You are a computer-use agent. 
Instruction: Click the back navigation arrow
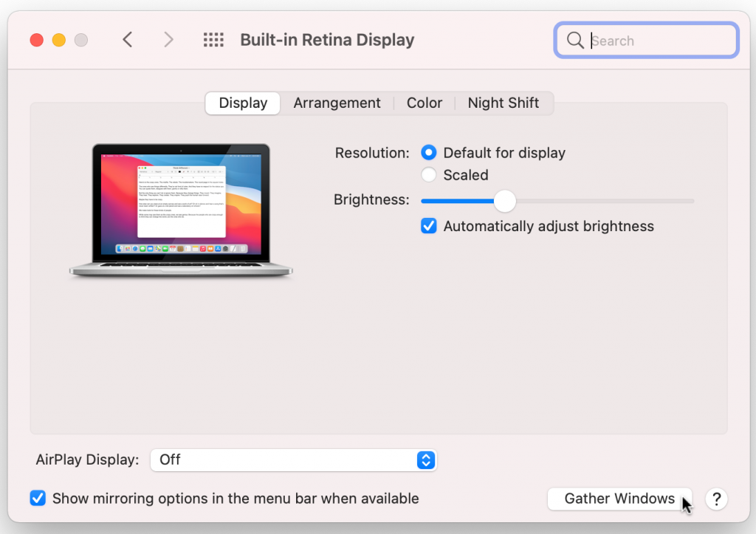click(127, 40)
